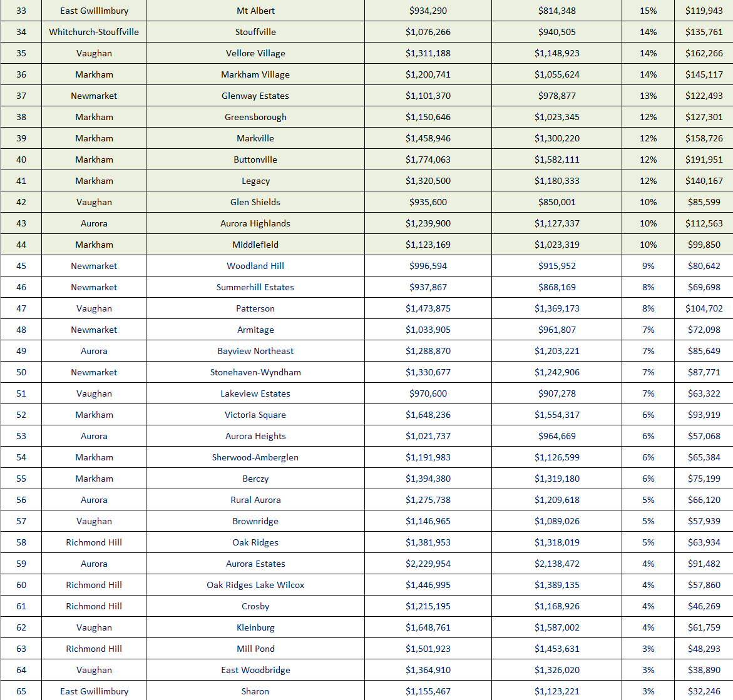Select the Berczy community cell
The image size is (733, 700).
pos(255,479)
